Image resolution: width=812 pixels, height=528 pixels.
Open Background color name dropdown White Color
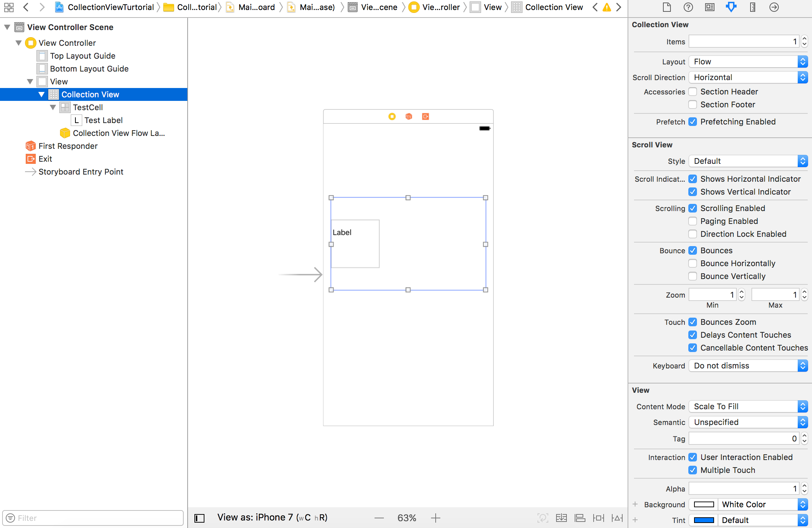point(763,505)
